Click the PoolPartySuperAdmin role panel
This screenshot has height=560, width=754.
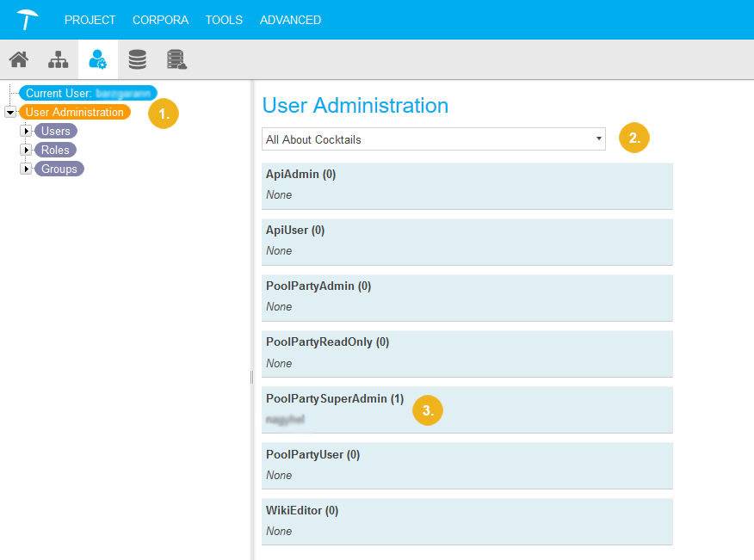[x=467, y=409]
